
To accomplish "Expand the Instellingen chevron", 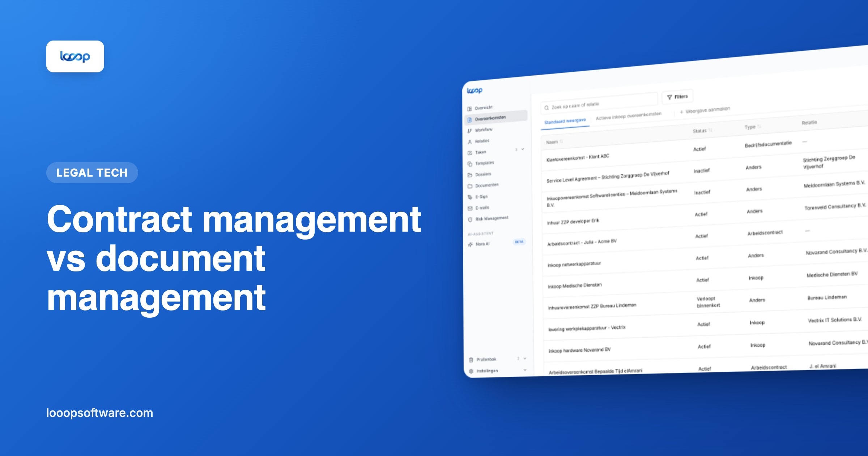I will [x=525, y=370].
